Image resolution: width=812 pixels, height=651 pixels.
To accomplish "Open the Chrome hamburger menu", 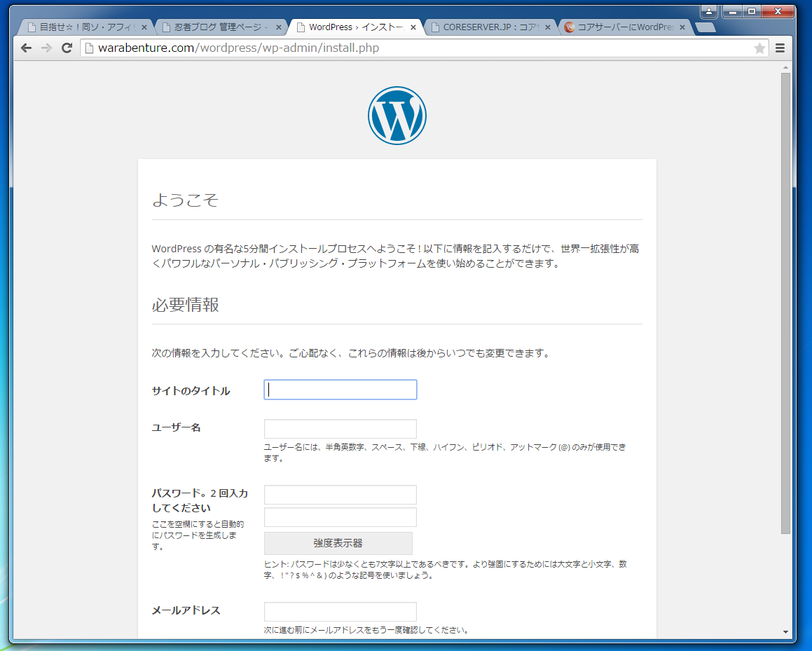I will (x=780, y=48).
